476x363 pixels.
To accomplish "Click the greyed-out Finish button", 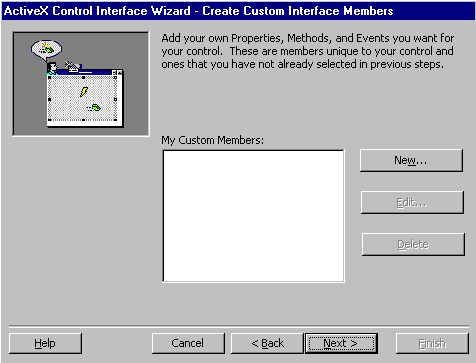I will point(432,343).
